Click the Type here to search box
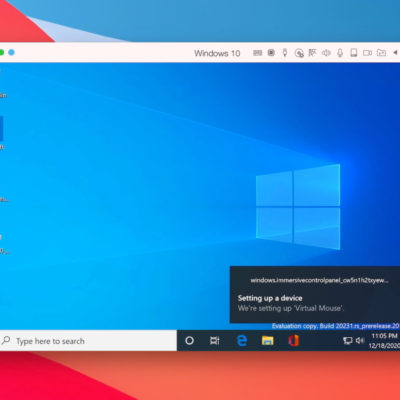Screen dimensions: 400x400 point(88,341)
